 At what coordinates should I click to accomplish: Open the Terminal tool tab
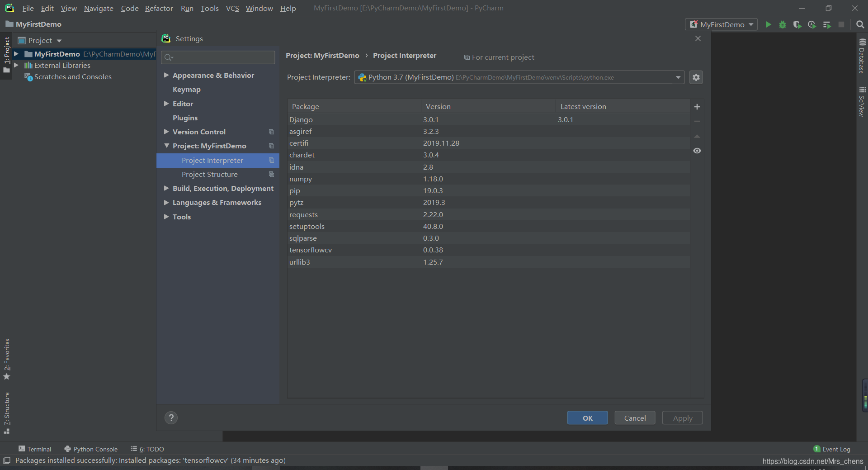[x=35, y=449]
